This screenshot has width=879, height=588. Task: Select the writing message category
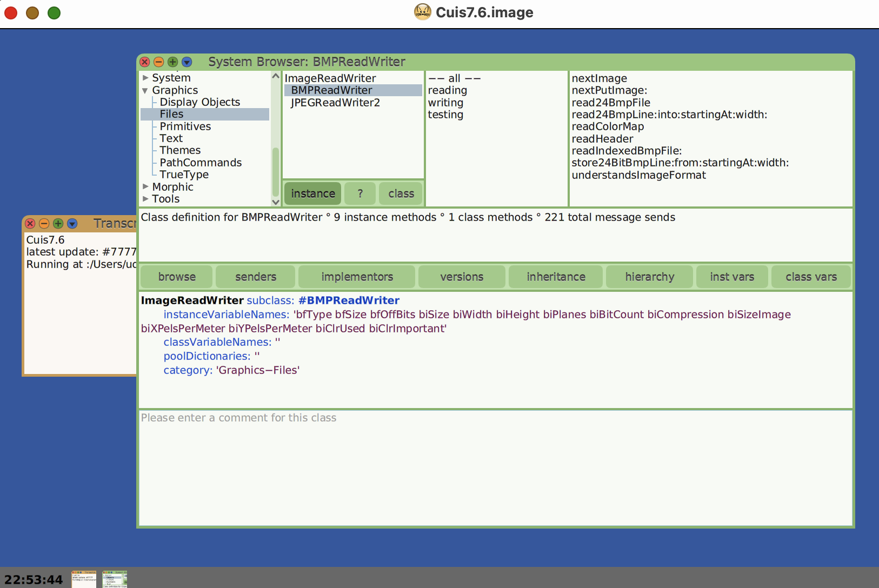[445, 103]
